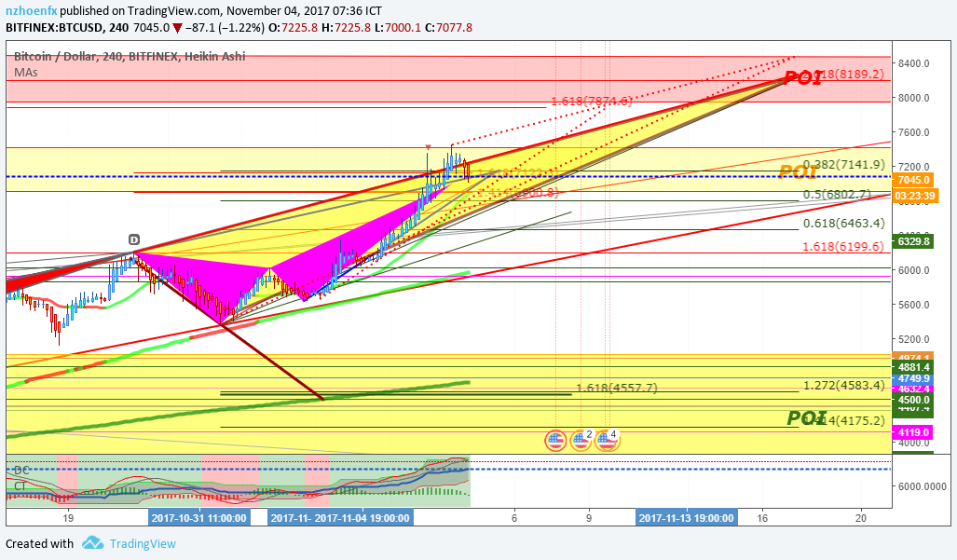Viewport: 957px width, 560px height.
Task: Select the green 6329.8 price label
Action: click(912, 241)
